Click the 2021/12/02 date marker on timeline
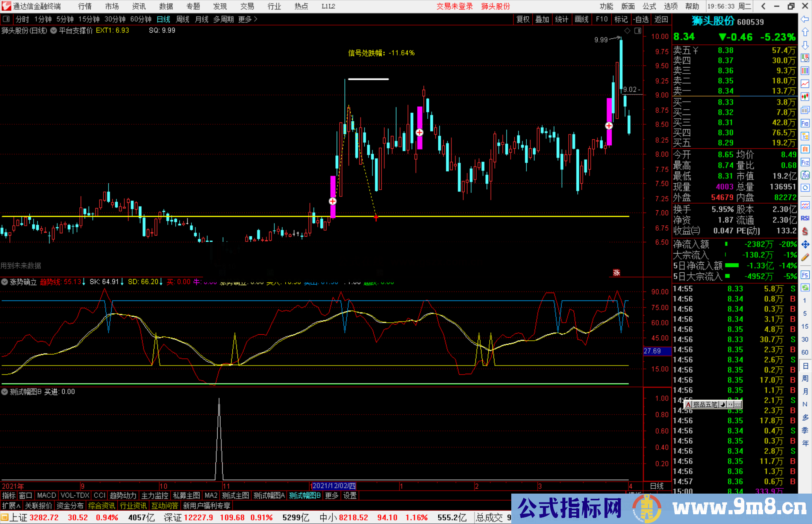 click(334, 486)
